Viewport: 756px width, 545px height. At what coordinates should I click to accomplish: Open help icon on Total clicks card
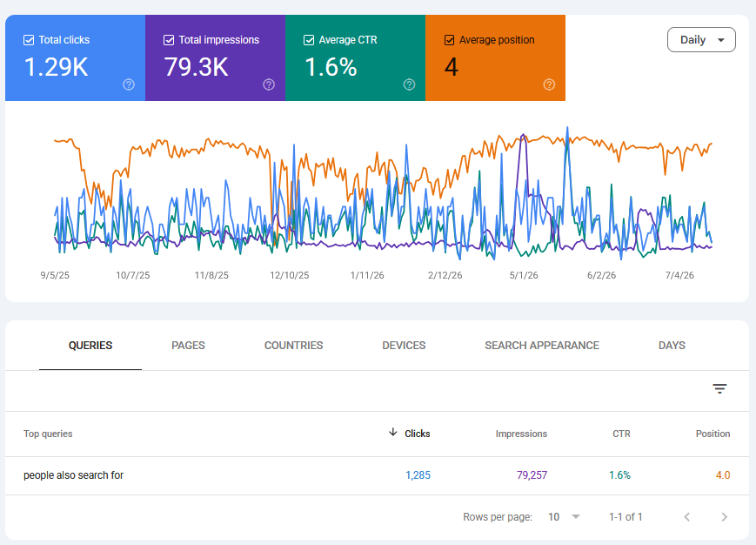coord(129,84)
